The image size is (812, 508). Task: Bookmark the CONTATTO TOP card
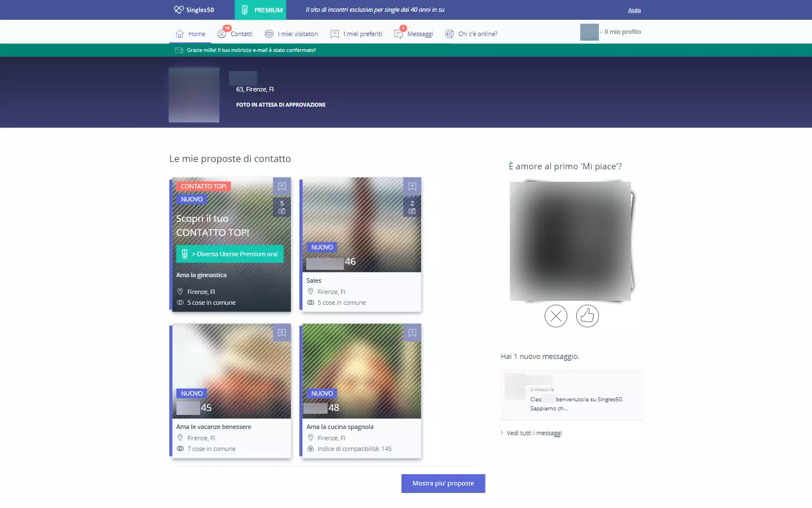click(282, 186)
